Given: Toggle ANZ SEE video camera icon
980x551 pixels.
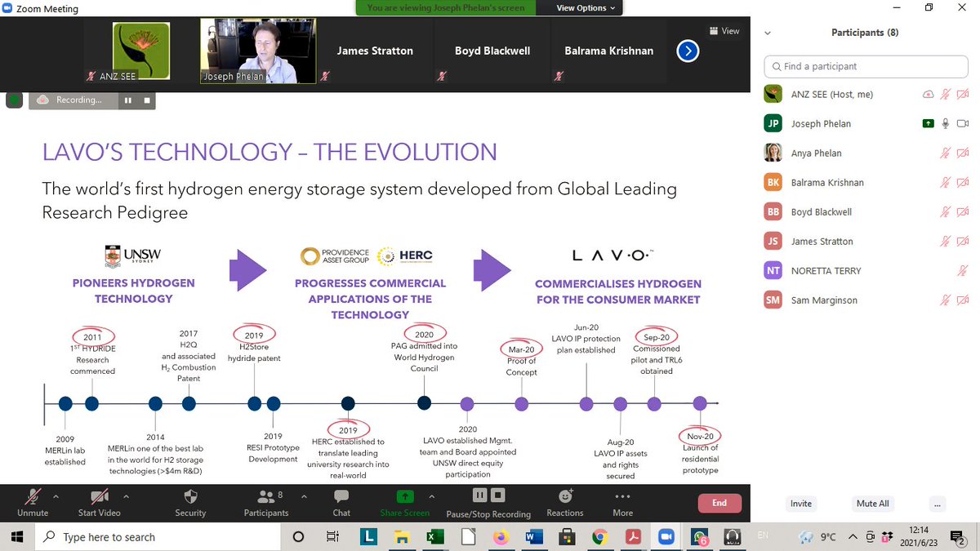Looking at the screenshot, I should point(963,95).
